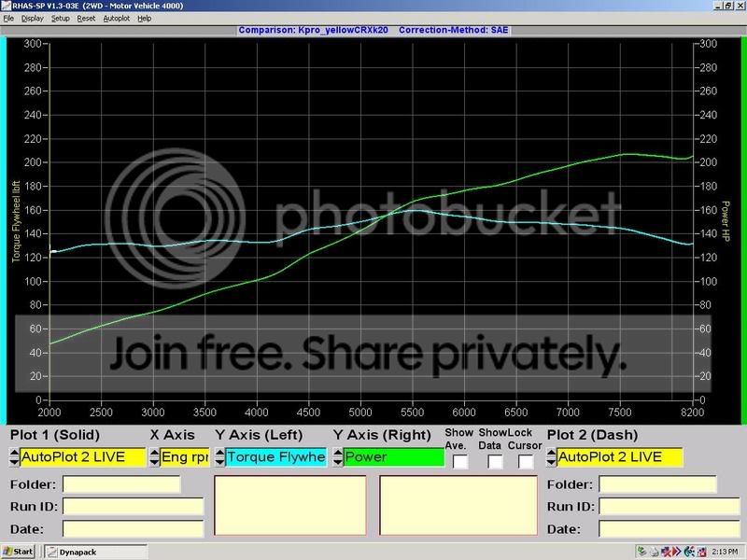The width and height of the screenshot is (747, 560).
Task: Open the Help menu
Action: pyautogui.click(x=145, y=18)
